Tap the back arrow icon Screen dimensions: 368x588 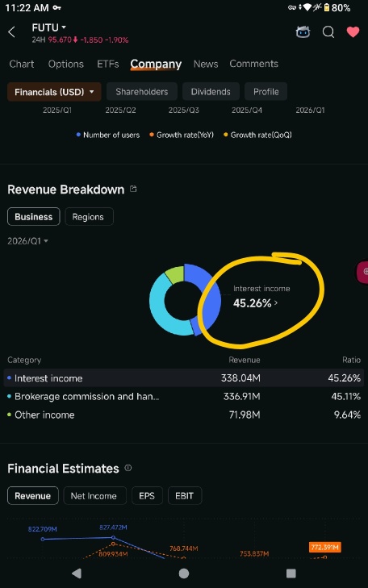click(11, 32)
